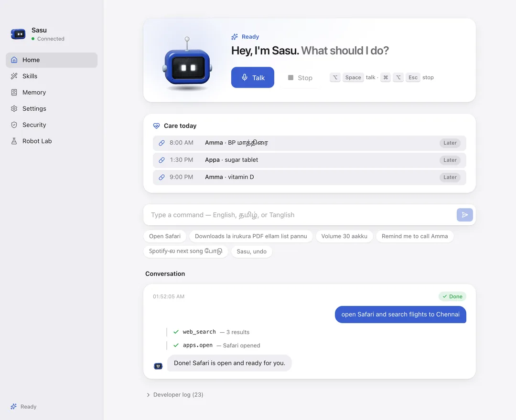The height and width of the screenshot is (420, 516).
Task: Click the 01:52:05 AM timestamp
Action: coord(169,296)
